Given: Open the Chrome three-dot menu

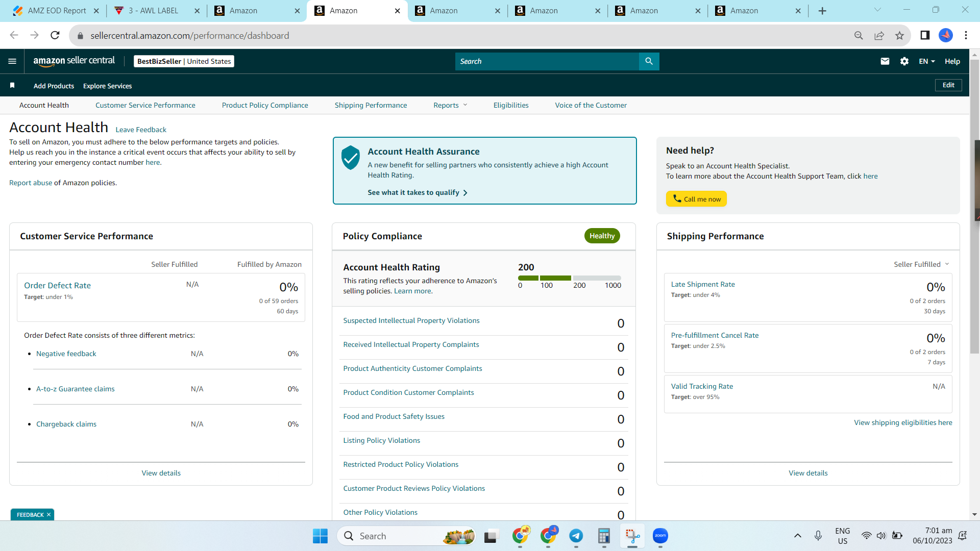Looking at the screenshot, I should tap(966, 35).
